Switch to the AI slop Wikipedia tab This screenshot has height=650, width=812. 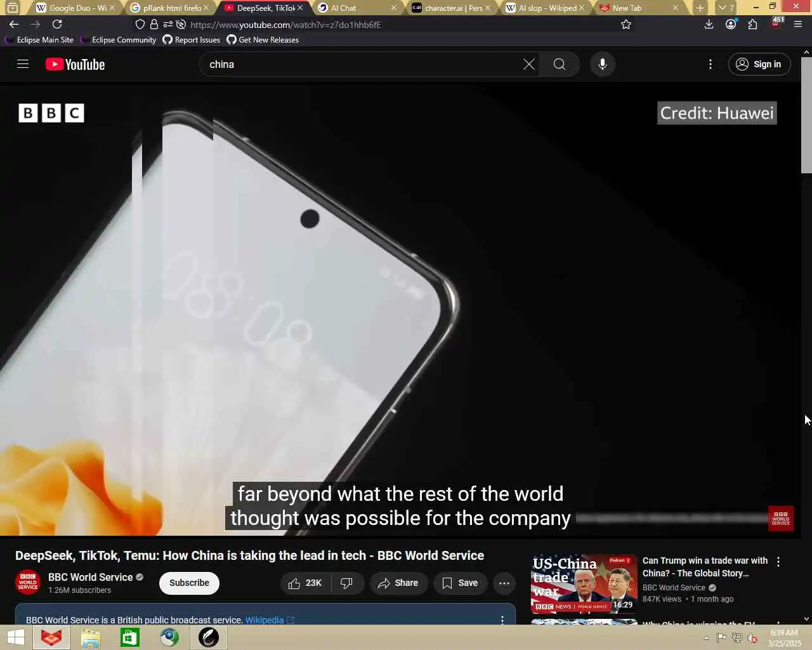[544, 8]
